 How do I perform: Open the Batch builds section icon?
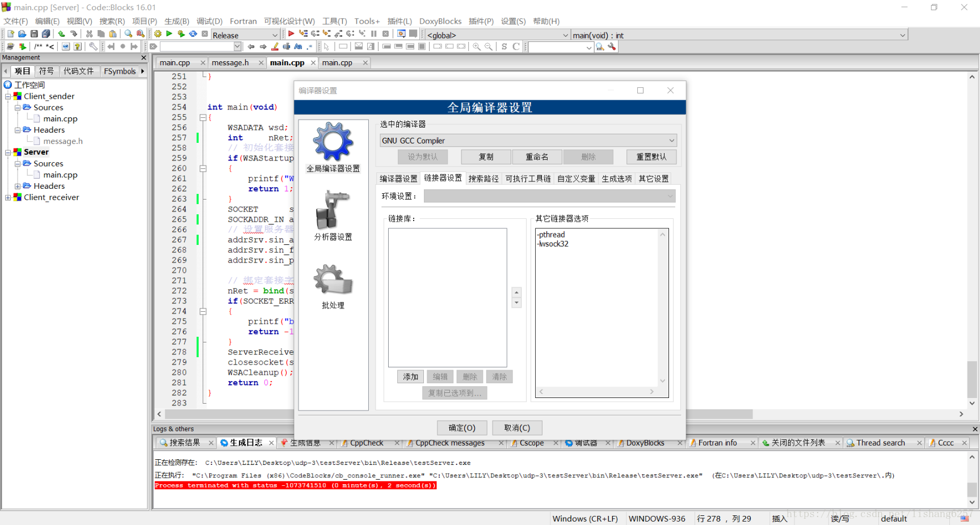coord(333,286)
